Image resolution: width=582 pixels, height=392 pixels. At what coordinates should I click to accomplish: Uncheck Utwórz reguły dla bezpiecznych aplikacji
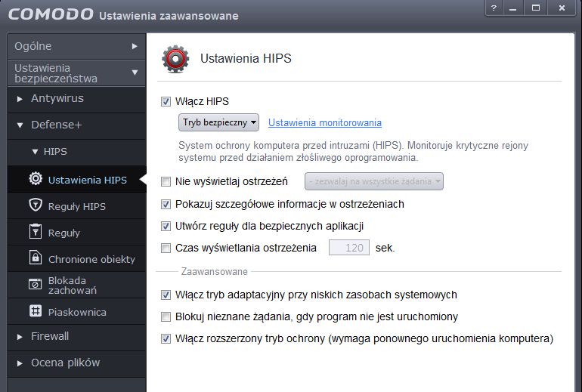click(166, 227)
